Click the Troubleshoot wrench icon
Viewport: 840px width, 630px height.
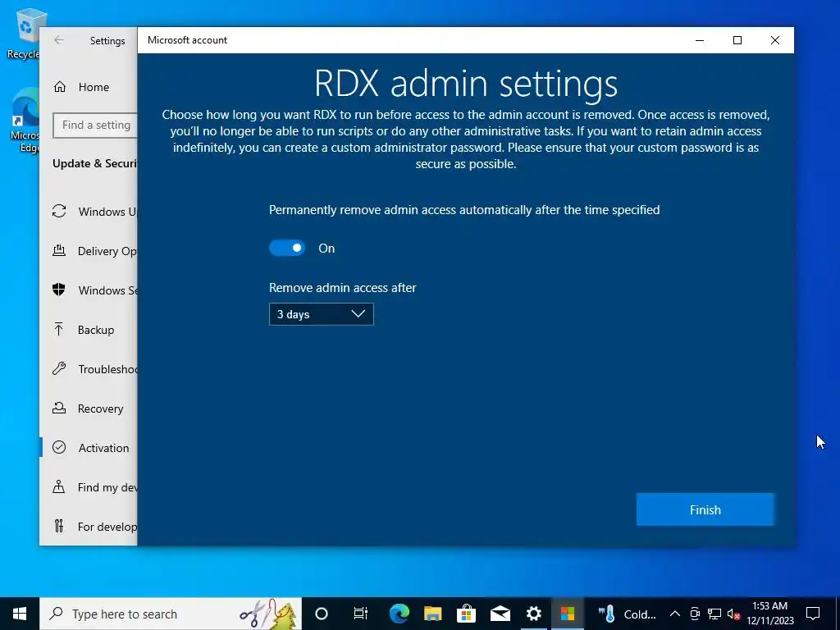(x=59, y=368)
